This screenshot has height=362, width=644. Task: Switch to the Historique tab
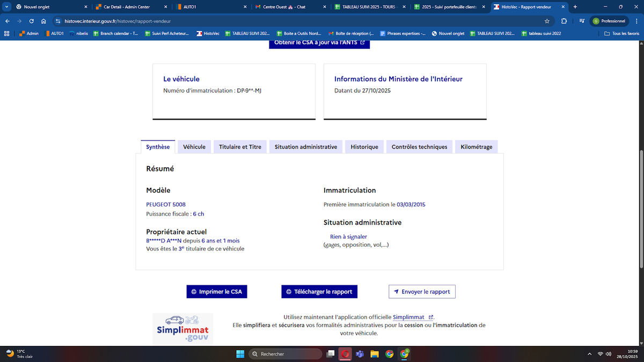364,147
